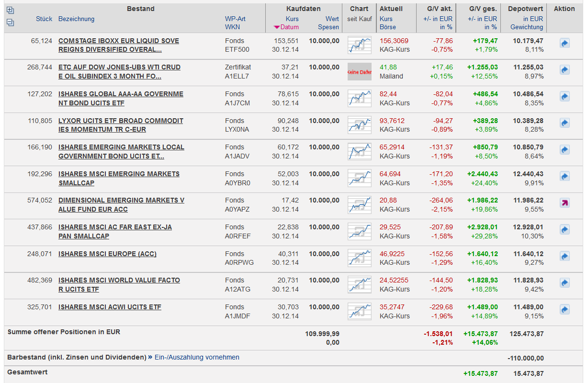Click pink action icon for Dimensional Emerging Markets
588x383 pixels.
point(564,203)
